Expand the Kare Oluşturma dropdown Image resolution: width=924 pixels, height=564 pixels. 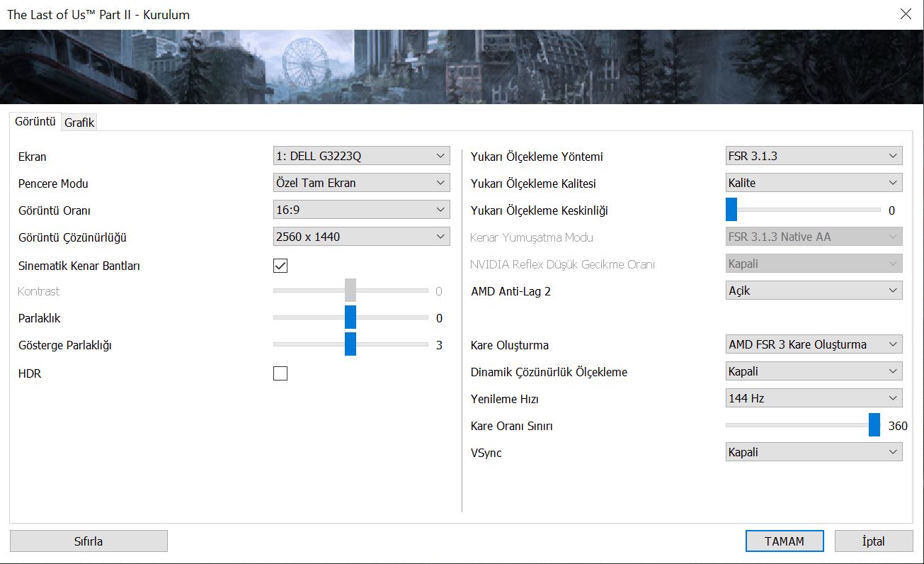[x=814, y=344]
